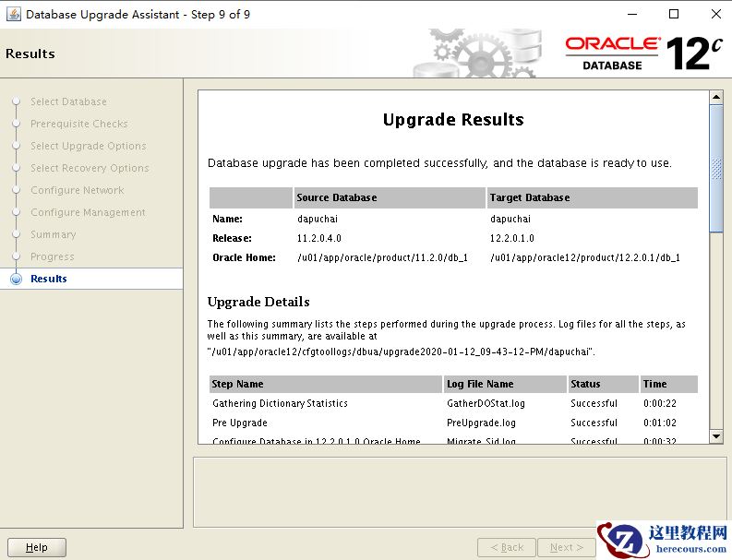Close the Database Upgrade Assistant window

pos(715,14)
